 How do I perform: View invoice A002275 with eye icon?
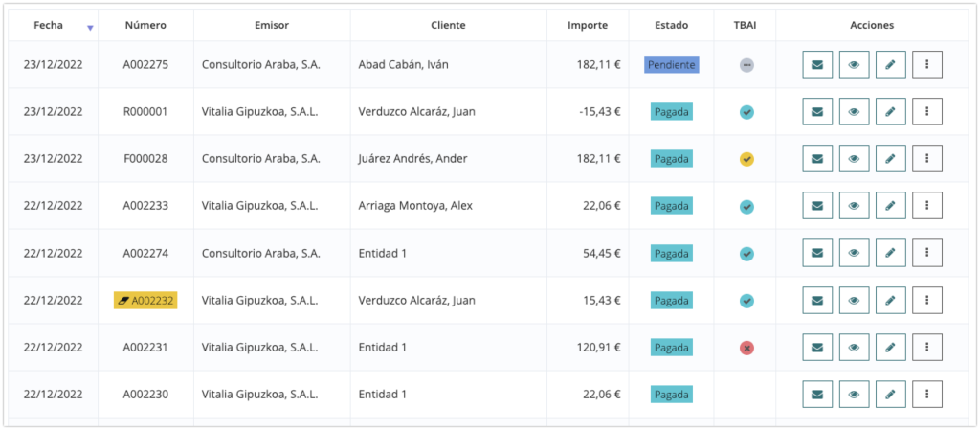tap(854, 65)
